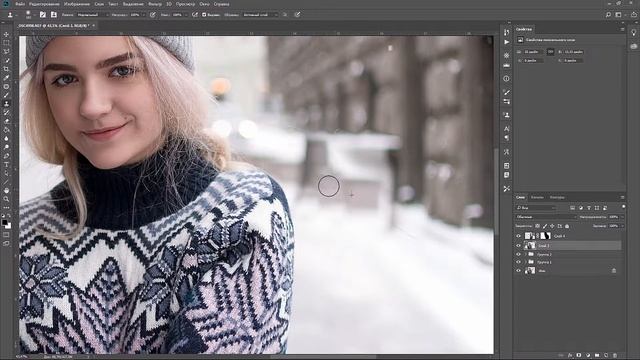Open the Окно menu
The height and width of the screenshot is (360, 640).
(204, 4)
